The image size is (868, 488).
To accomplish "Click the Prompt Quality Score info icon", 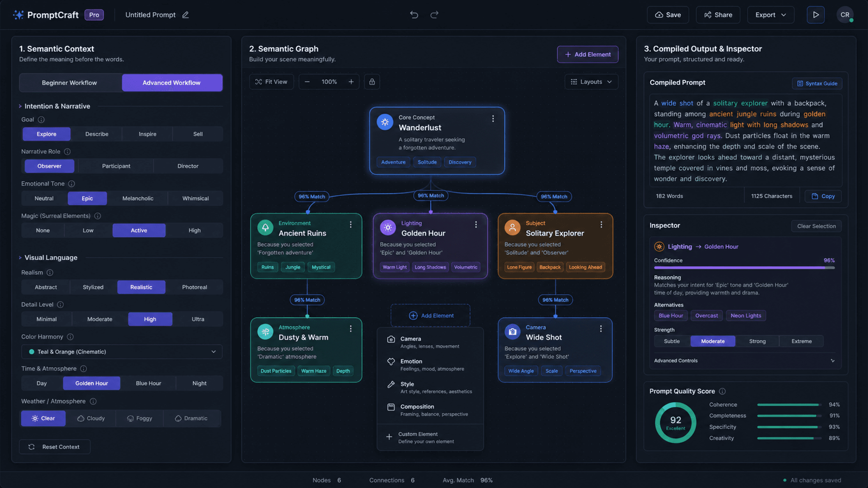I will coord(722,391).
